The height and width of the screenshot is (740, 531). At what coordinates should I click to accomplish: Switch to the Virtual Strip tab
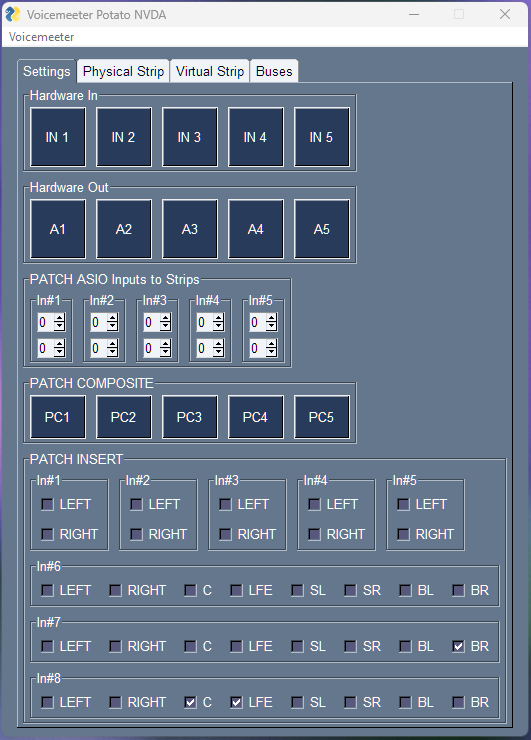210,71
